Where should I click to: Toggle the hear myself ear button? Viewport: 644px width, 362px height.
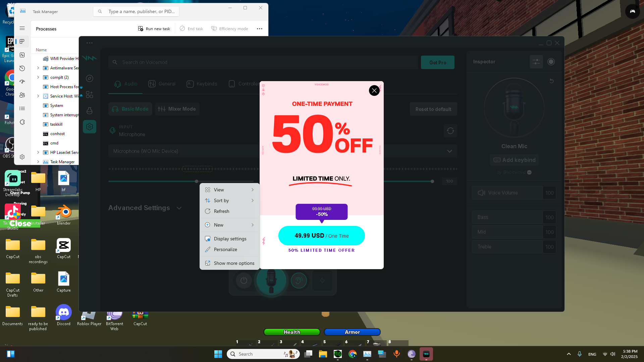click(299, 281)
